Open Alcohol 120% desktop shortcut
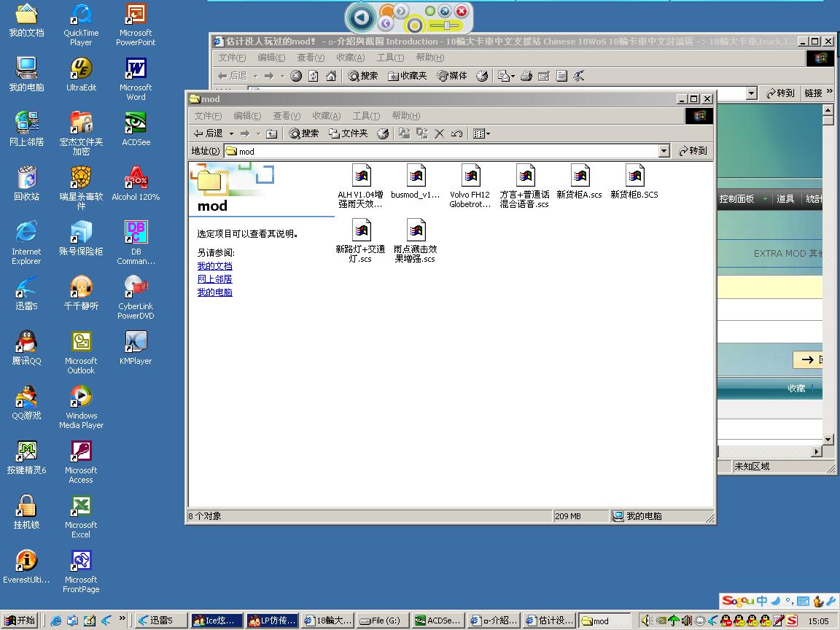This screenshot has width=840, height=630. [136, 179]
